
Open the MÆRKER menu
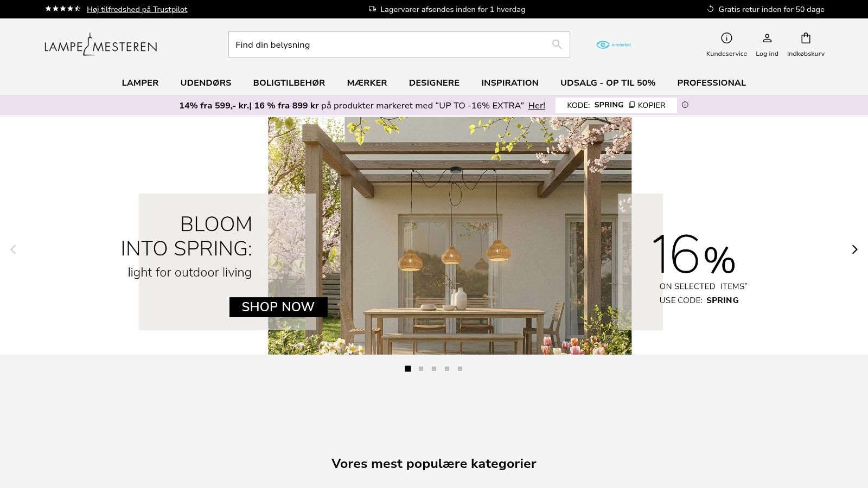click(x=367, y=83)
